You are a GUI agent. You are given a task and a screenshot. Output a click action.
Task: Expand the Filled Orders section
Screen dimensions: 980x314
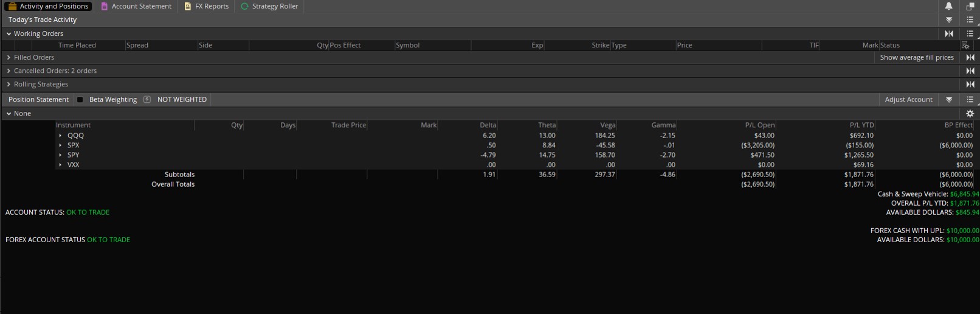pos(9,58)
